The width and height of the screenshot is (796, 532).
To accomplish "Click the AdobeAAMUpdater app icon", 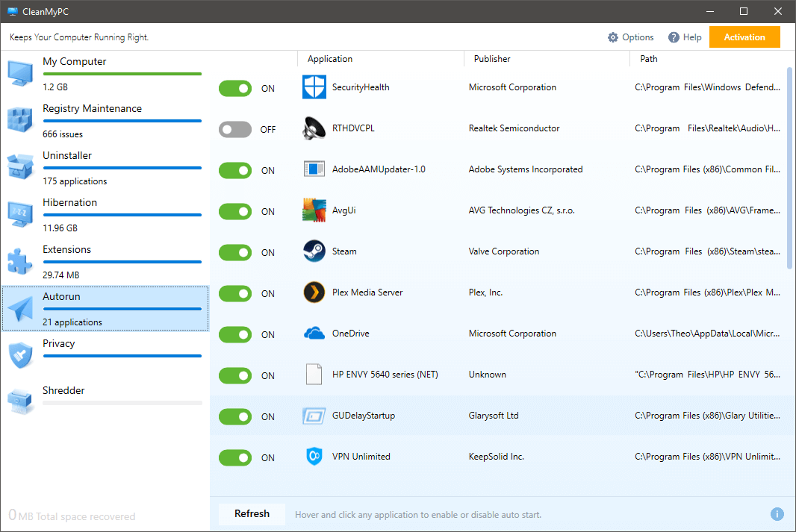I will click(314, 169).
